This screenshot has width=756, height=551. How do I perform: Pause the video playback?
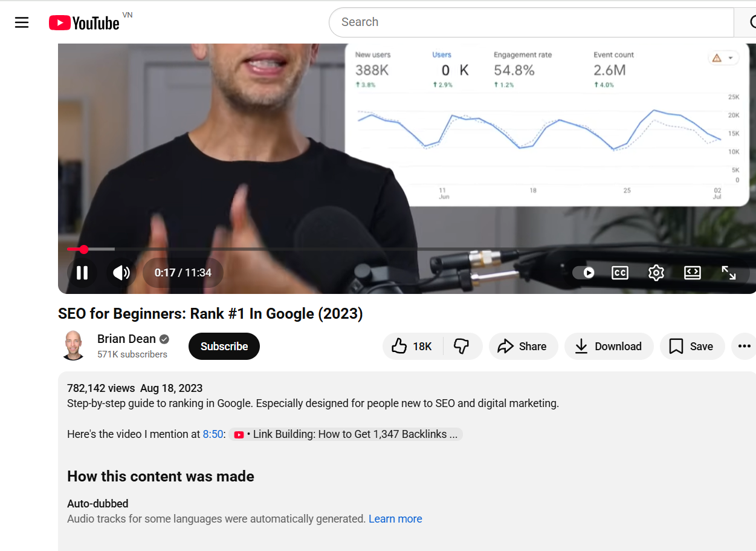[82, 273]
